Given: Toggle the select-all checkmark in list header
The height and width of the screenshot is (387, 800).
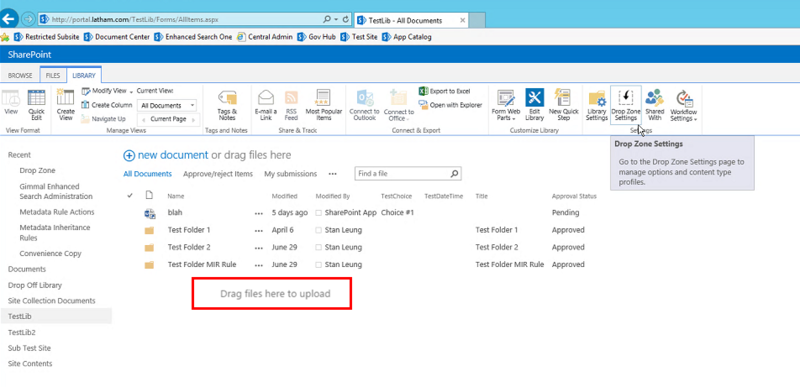Looking at the screenshot, I should point(130,195).
